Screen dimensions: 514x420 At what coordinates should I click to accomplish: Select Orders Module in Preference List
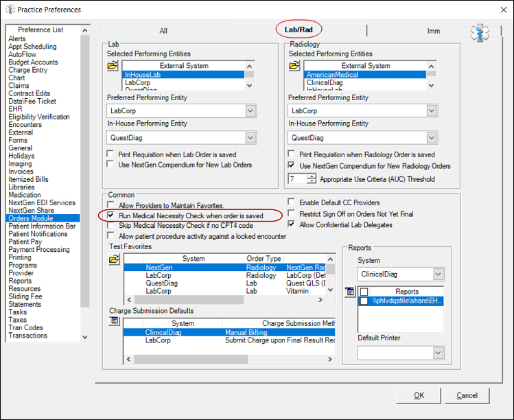pyautogui.click(x=43, y=218)
